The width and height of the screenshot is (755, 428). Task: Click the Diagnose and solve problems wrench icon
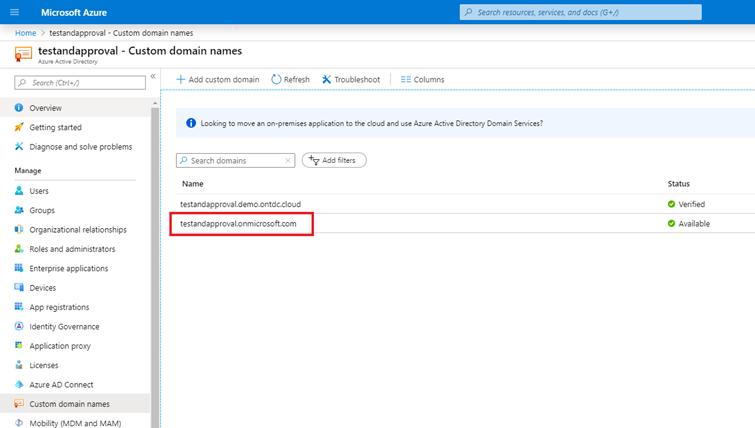pos(19,146)
